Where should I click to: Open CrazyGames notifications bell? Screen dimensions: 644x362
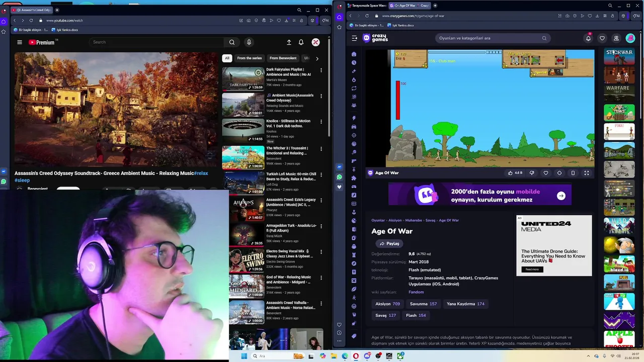click(588, 38)
